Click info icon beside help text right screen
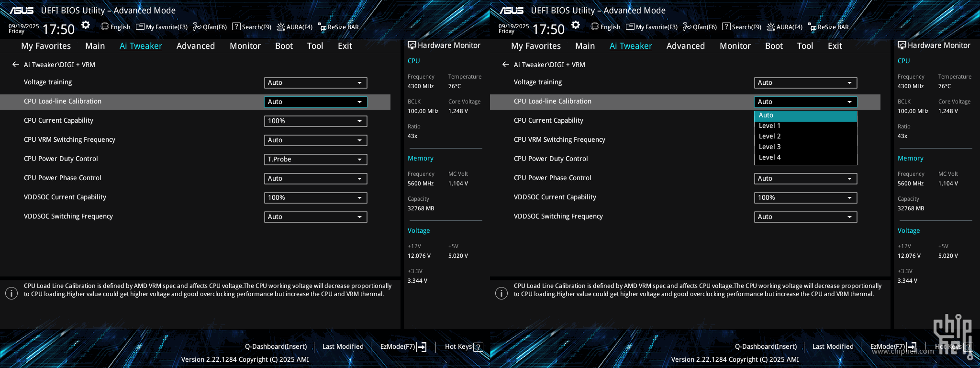980x368 pixels. pyautogui.click(x=501, y=293)
